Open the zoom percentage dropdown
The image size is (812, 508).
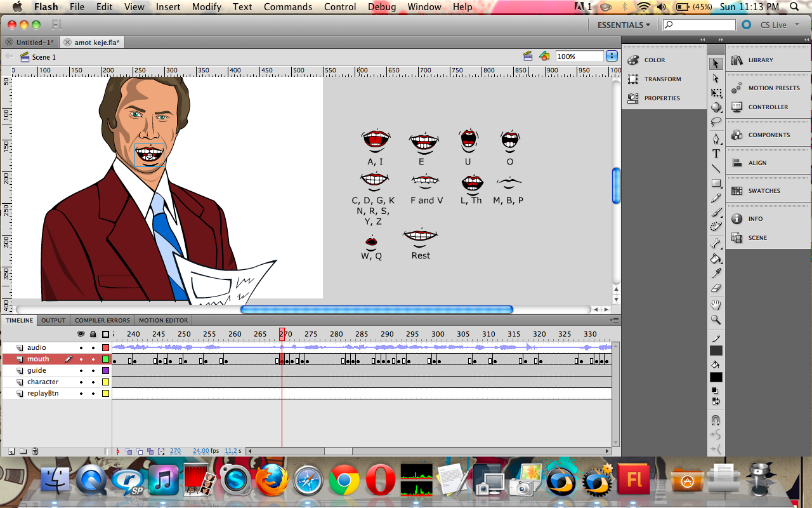[611, 55]
